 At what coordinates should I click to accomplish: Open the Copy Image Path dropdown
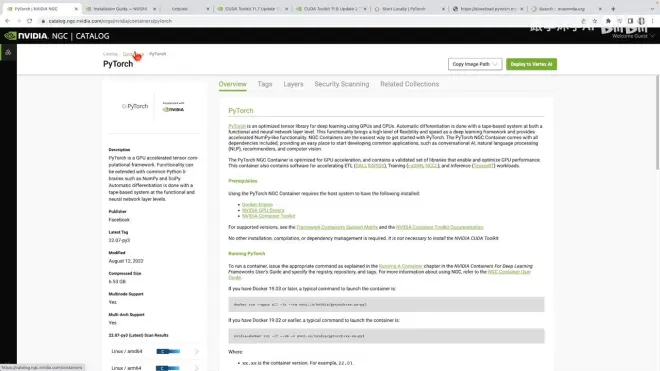point(475,64)
